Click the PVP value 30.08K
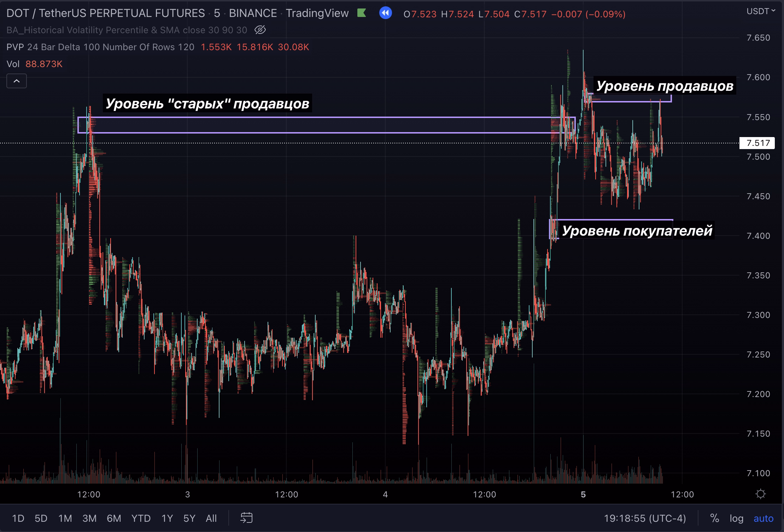 (293, 47)
